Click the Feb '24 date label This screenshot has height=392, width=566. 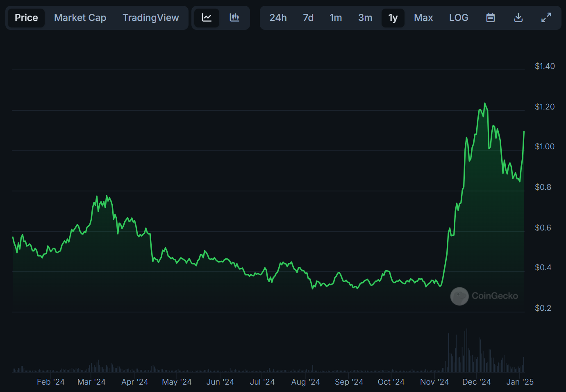(x=51, y=382)
